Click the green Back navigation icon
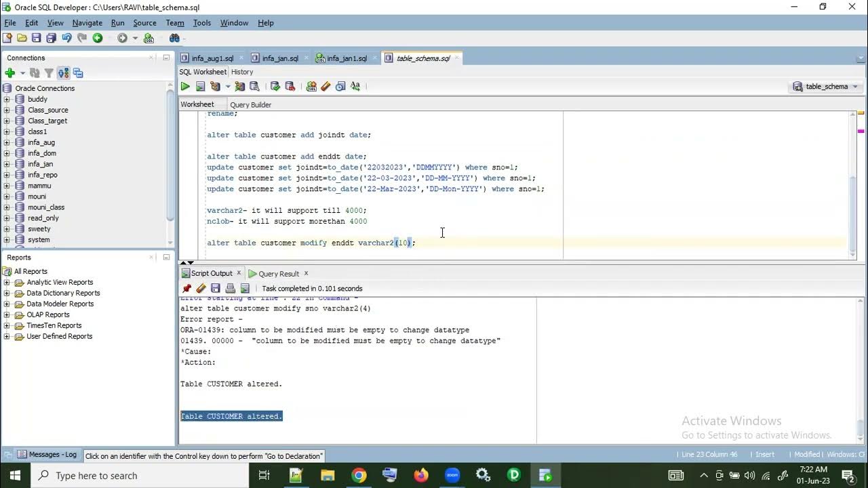868x488 pixels. 98,38
